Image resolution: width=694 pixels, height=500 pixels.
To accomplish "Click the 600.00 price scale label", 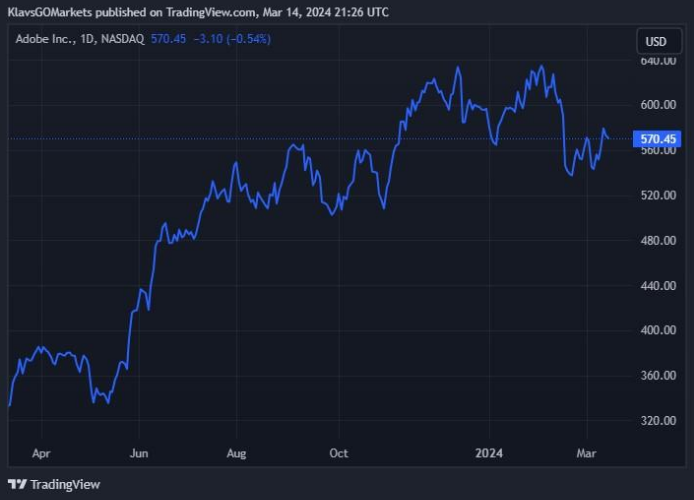I will click(656, 105).
